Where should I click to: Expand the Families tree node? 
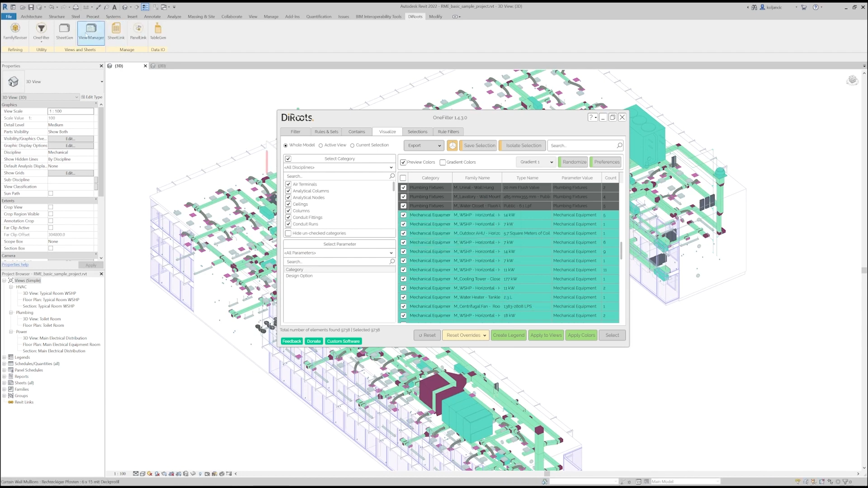pos(5,389)
